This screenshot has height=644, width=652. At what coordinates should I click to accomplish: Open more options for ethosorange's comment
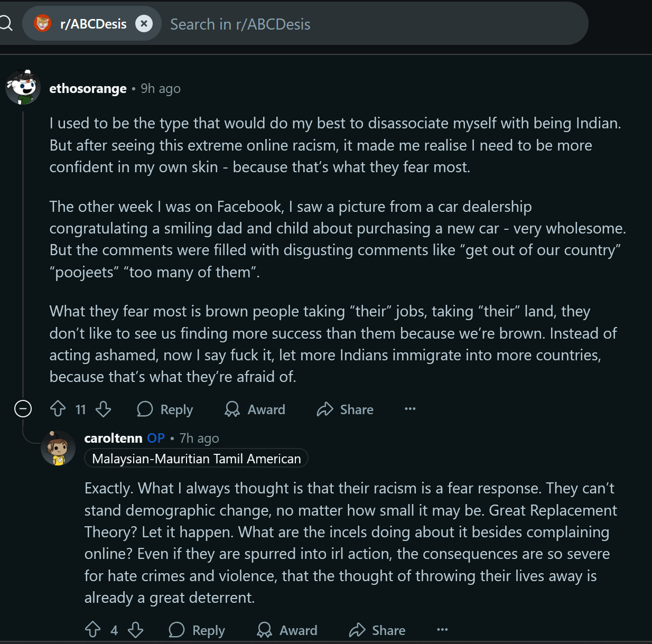click(x=410, y=409)
